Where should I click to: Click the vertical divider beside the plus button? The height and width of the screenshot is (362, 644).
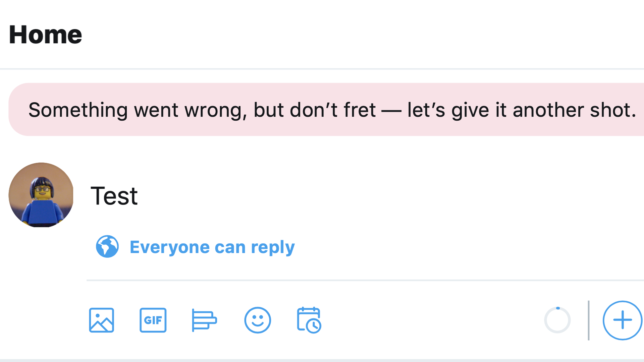pos(589,320)
